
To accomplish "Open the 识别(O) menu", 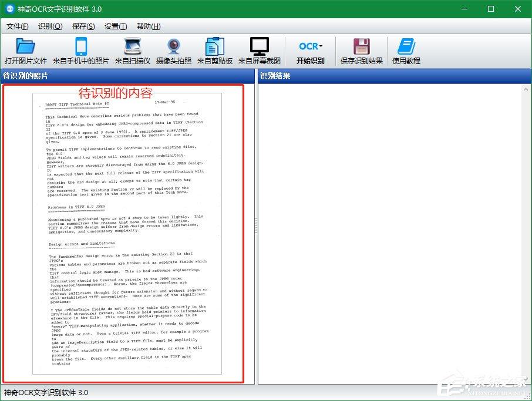I will click(50, 26).
